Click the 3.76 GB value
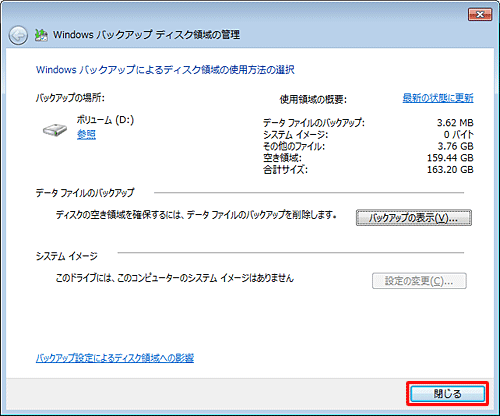Viewport: 500px width, 416px height. point(455,146)
